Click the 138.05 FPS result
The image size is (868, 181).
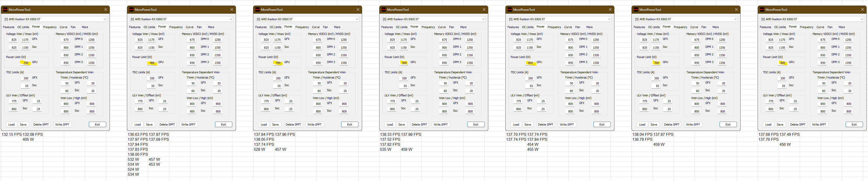click(264, 139)
